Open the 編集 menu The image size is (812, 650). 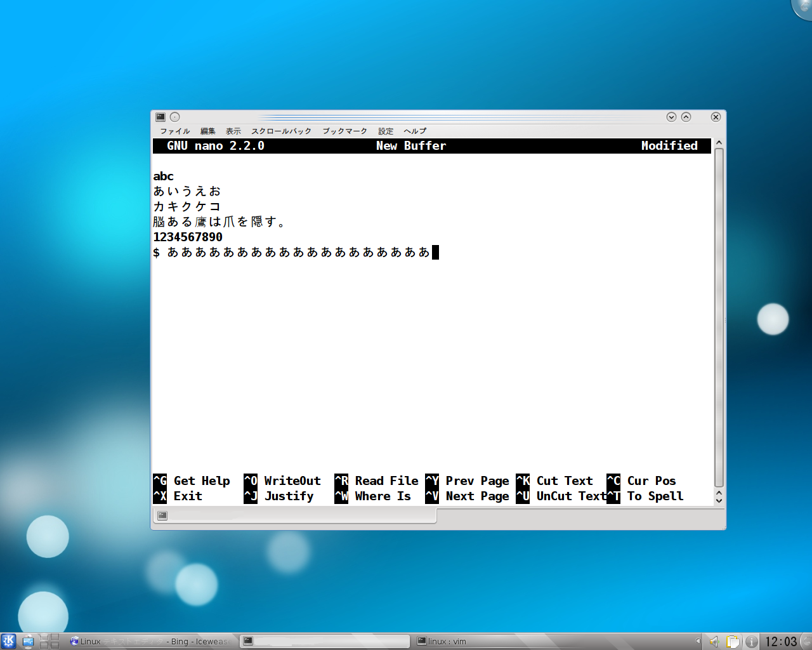(x=208, y=131)
